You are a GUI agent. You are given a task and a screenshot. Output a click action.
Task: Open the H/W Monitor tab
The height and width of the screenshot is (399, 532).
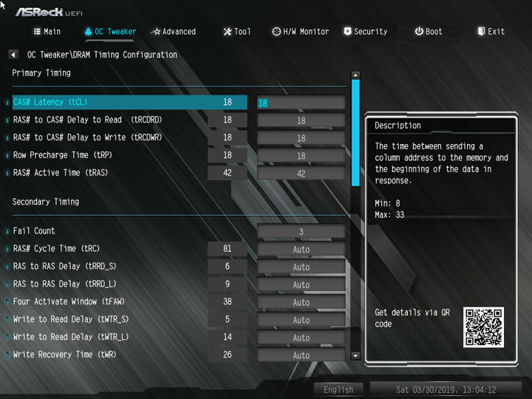(x=301, y=32)
